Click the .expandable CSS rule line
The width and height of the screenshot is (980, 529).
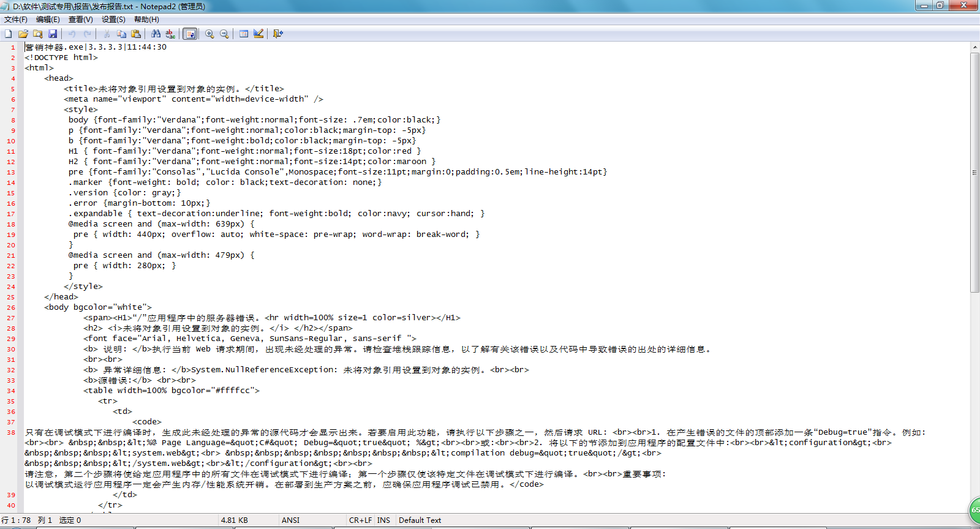pyautogui.click(x=277, y=214)
